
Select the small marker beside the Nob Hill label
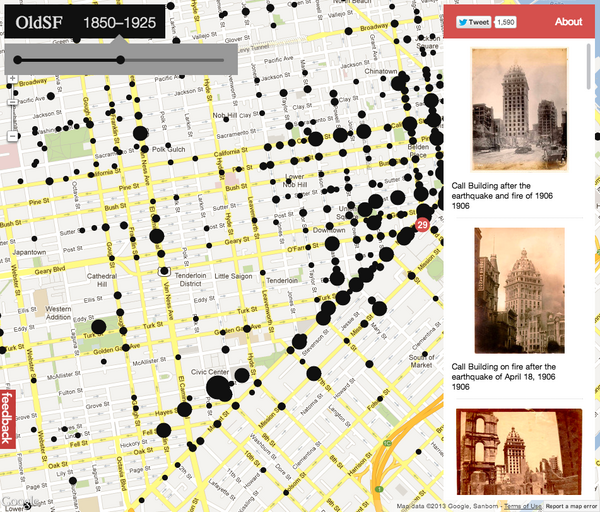point(226,119)
